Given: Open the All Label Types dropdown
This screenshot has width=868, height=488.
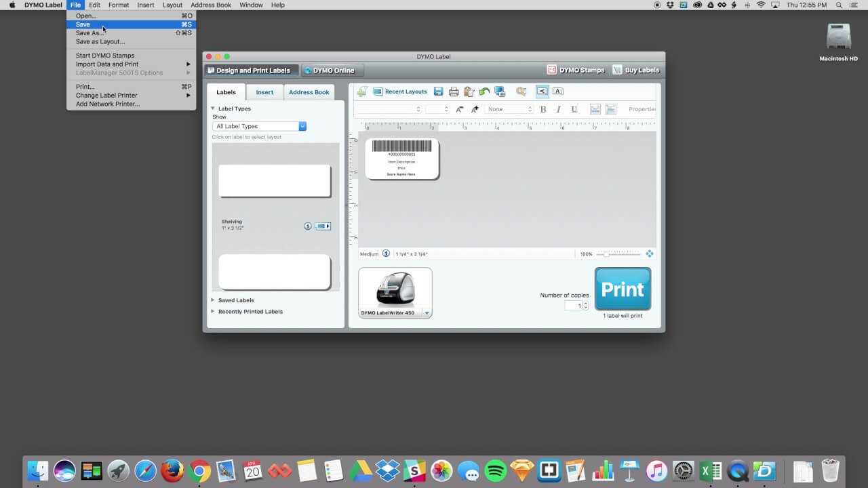Looking at the screenshot, I should point(259,126).
